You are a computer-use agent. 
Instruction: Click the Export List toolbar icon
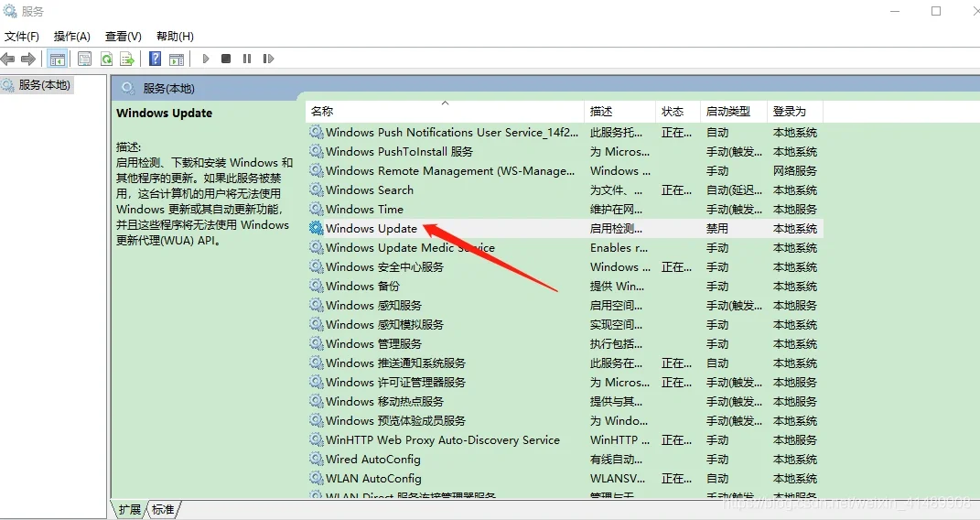point(127,59)
